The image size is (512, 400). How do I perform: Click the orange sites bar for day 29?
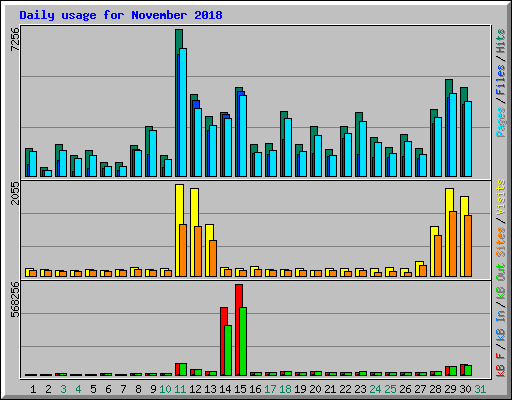click(x=453, y=244)
